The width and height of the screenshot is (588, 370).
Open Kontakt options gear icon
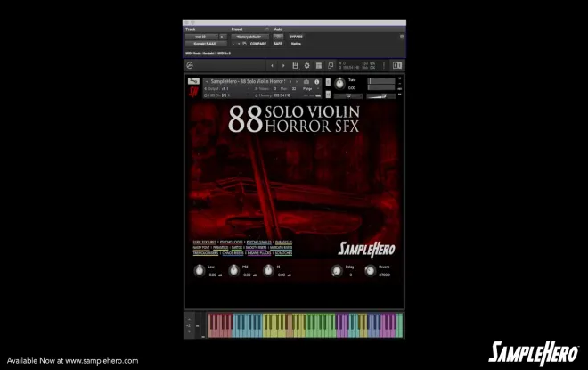307,65
